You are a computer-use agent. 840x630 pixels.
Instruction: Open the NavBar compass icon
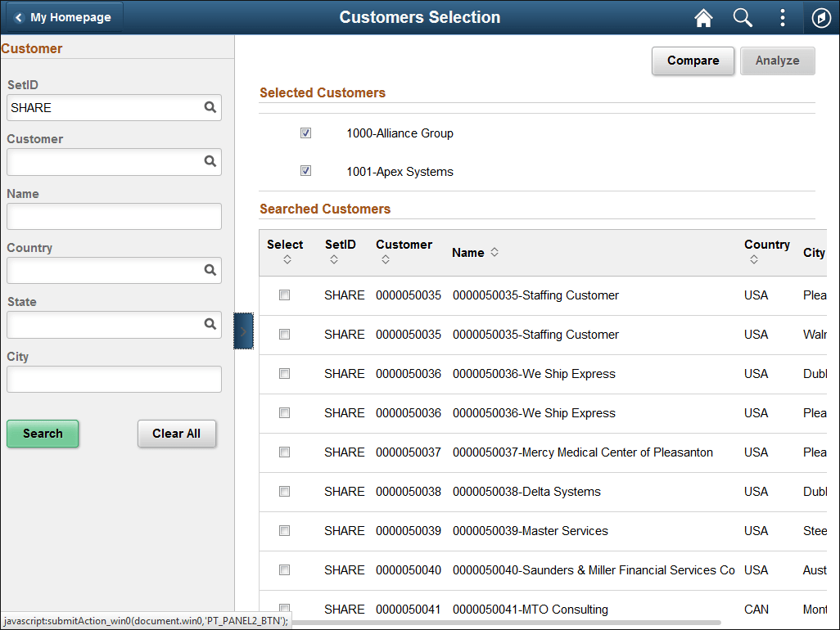click(821, 17)
